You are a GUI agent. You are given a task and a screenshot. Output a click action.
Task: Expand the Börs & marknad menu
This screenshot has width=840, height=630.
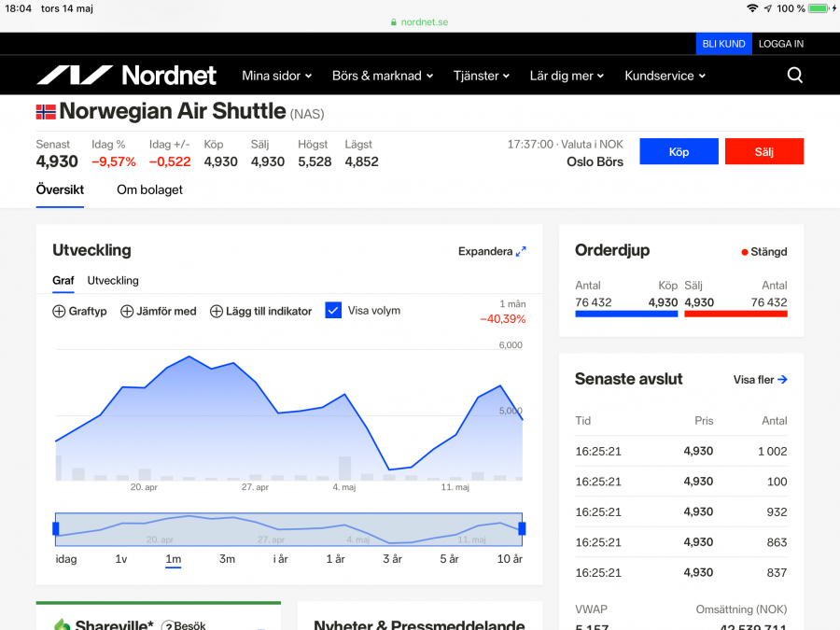[x=383, y=76]
